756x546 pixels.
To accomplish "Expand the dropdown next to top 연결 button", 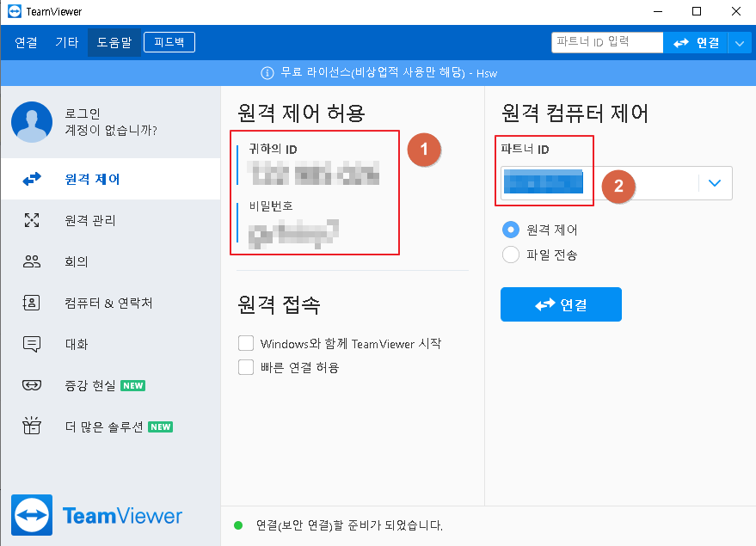I will 740,43.
